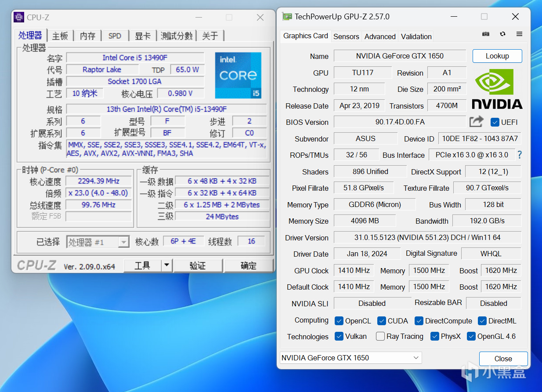Click the GPU-Z Close button
542x392 pixels.
coord(503,359)
